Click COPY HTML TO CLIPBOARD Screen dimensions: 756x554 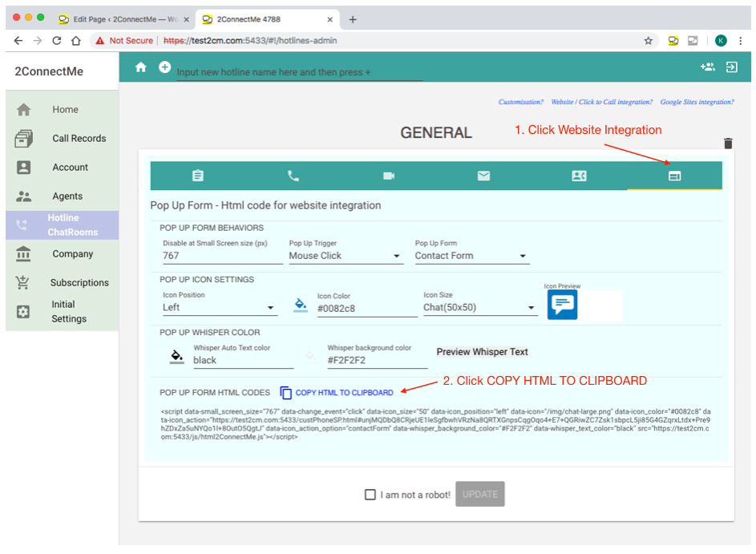point(344,393)
